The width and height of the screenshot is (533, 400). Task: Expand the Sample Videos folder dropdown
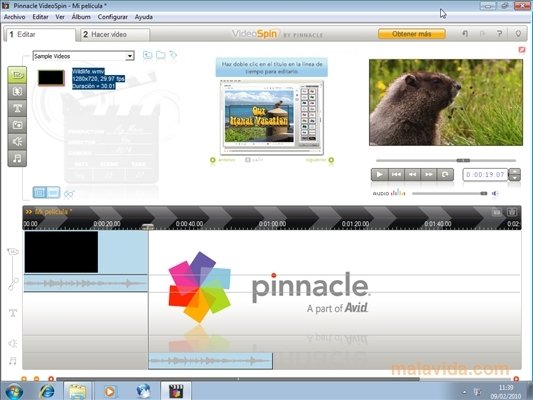point(130,56)
